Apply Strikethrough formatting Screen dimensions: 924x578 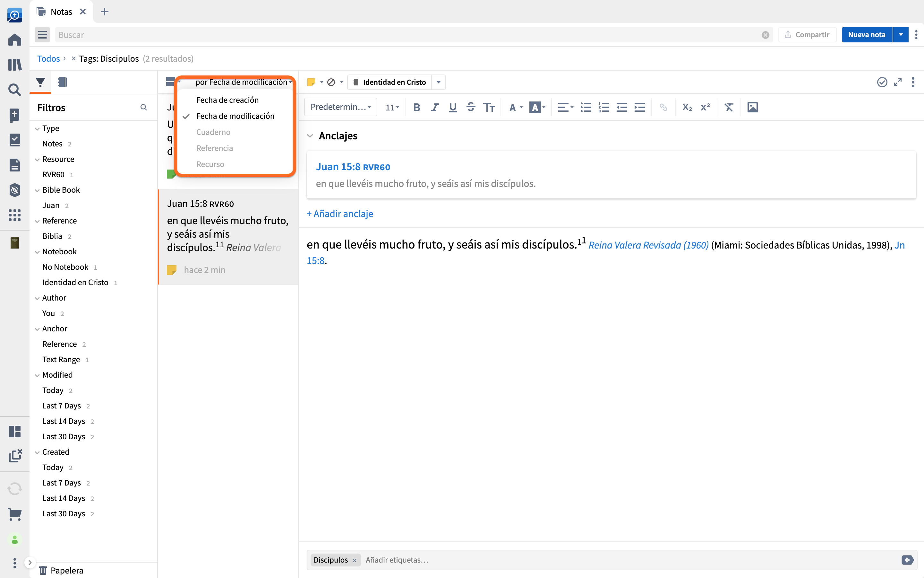pos(470,108)
